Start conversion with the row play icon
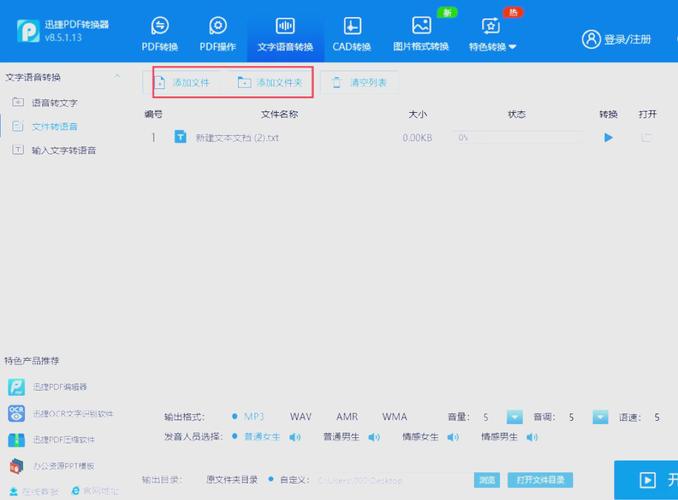Viewport: 678px width, 500px height. [x=608, y=138]
